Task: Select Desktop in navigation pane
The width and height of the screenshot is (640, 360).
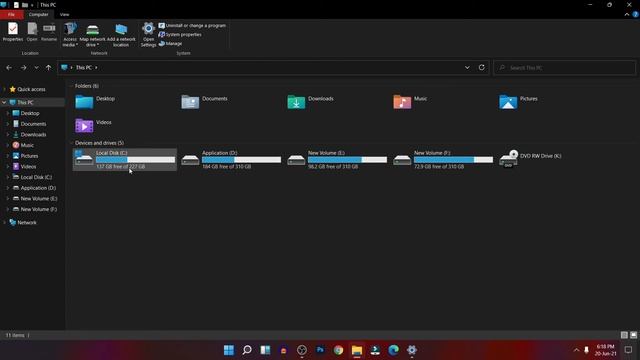Action: (30, 113)
